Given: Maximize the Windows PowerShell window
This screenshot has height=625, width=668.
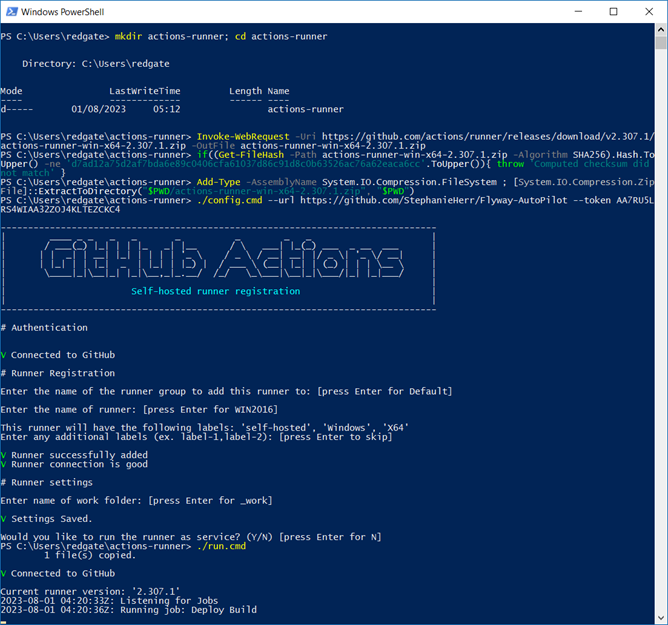Looking at the screenshot, I should point(613,12).
